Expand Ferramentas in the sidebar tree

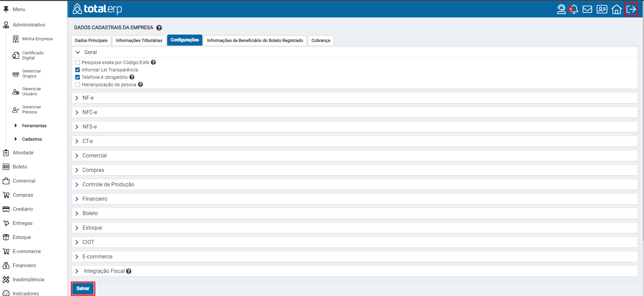[34, 126]
